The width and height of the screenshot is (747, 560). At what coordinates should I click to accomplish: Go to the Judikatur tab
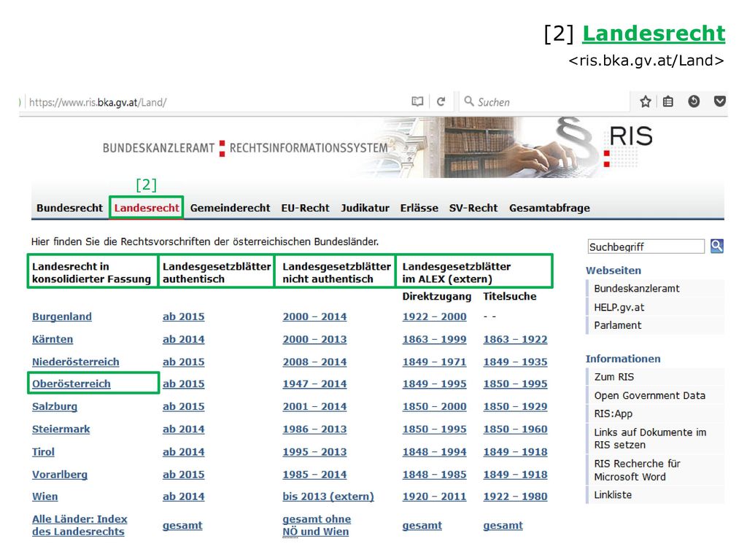365,208
